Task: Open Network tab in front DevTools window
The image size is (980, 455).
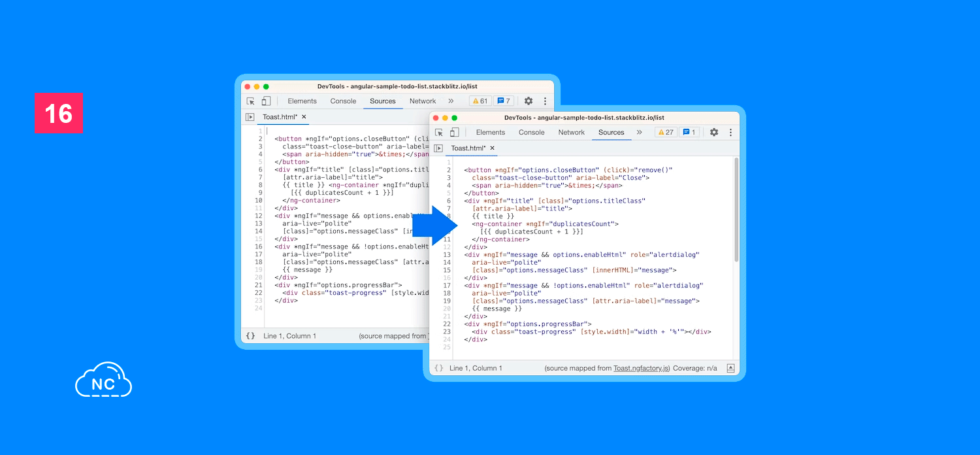Action: point(572,132)
